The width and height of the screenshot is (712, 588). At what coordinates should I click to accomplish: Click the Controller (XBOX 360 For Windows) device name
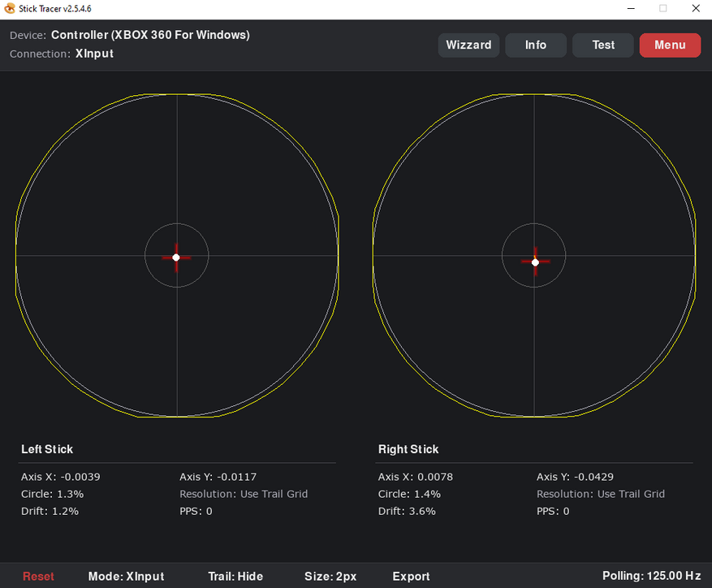tap(150, 35)
